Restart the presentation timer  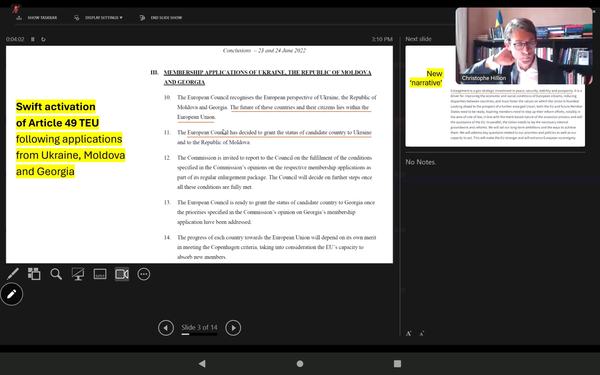[x=43, y=39]
